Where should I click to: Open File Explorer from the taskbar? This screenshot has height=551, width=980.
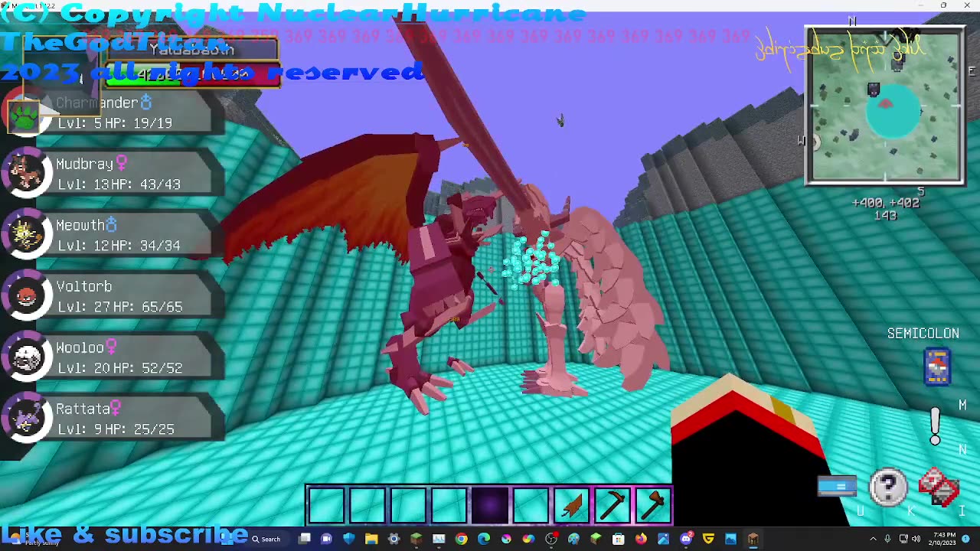coord(371,539)
